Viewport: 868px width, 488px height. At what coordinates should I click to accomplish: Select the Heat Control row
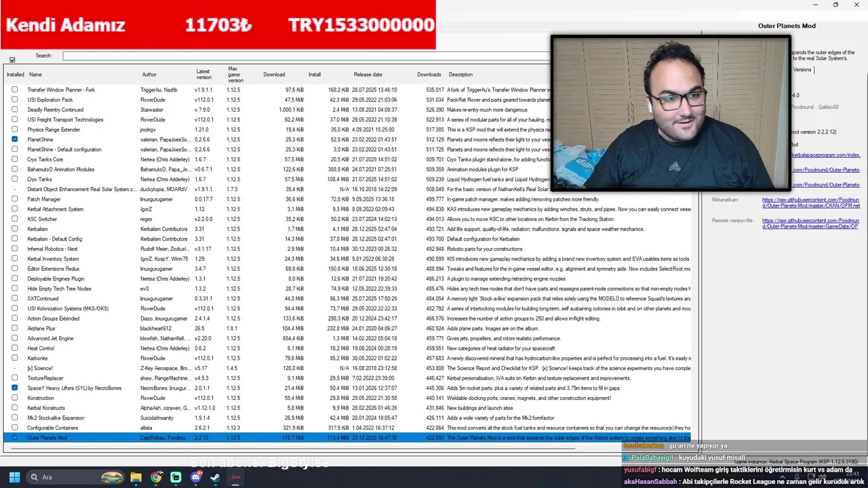tap(349, 348)
